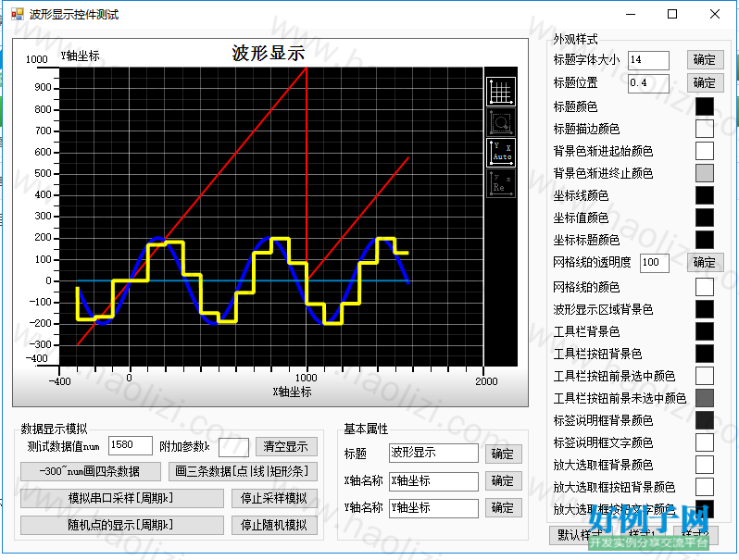The image size is (739, 560).
Task: Confirm the Y轴名称 value
Action: pyautogui.click(x=504, y=508)
